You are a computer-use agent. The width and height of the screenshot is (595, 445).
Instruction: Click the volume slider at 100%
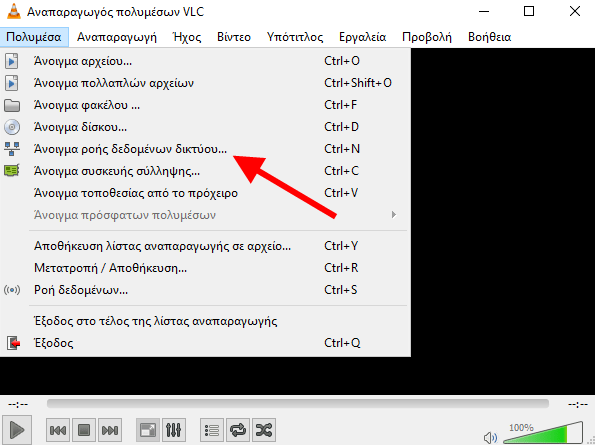pyautogui.click(x=543, y=432)
